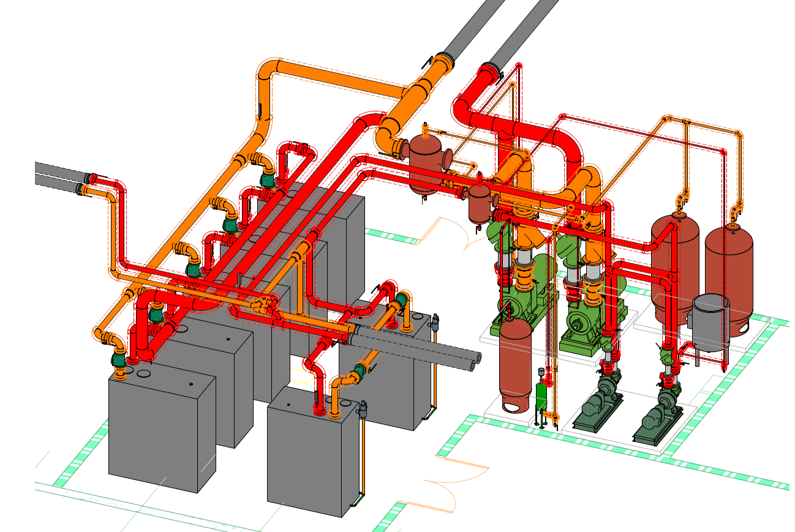
Task: Select the teal circulator atop front-left boiler
Action: [120, 359]
